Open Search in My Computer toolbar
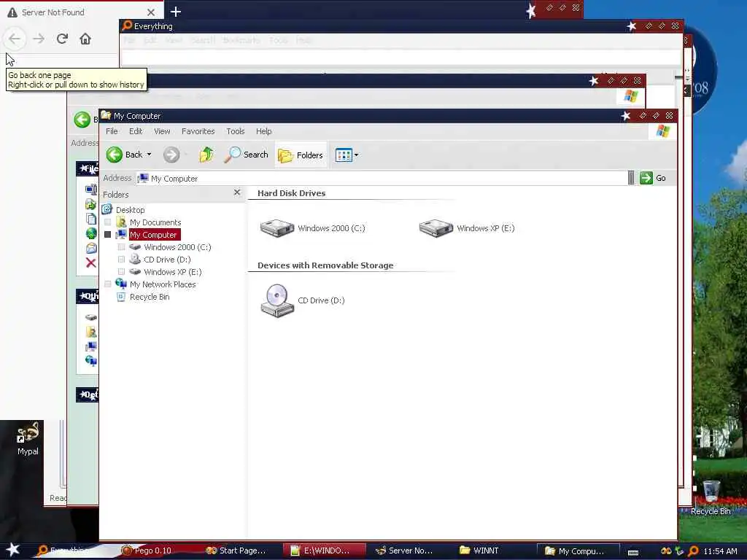Viewport: 747px width, 560px height. (247, 155)
